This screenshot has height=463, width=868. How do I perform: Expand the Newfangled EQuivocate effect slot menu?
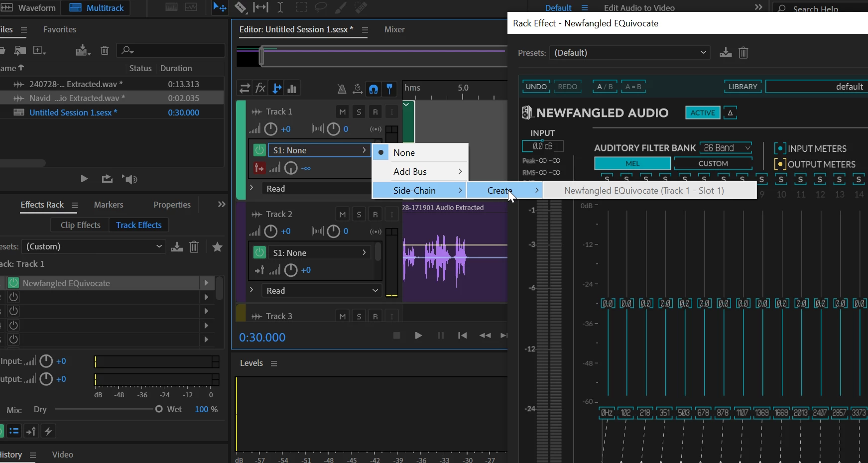click(x=206, y=283)
